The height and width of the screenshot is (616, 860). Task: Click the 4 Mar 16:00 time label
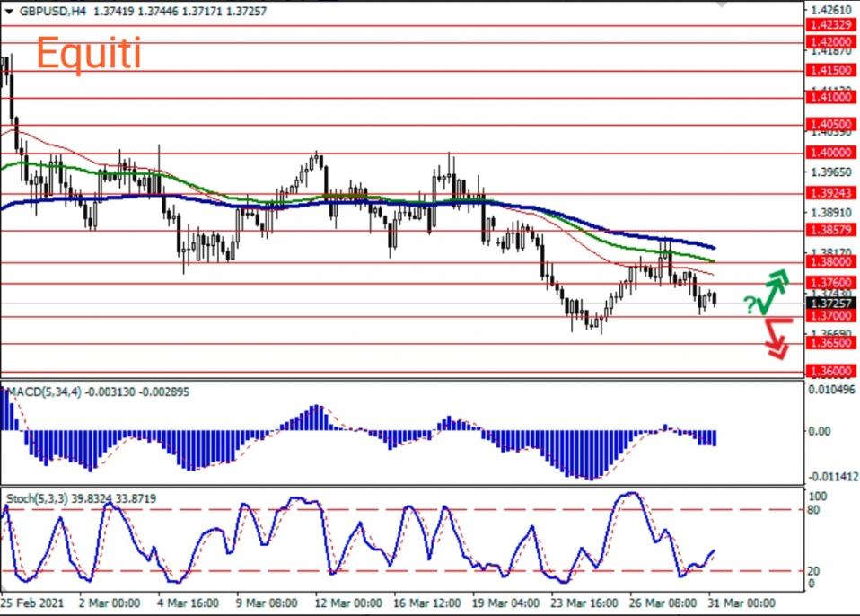pos(189,603)
